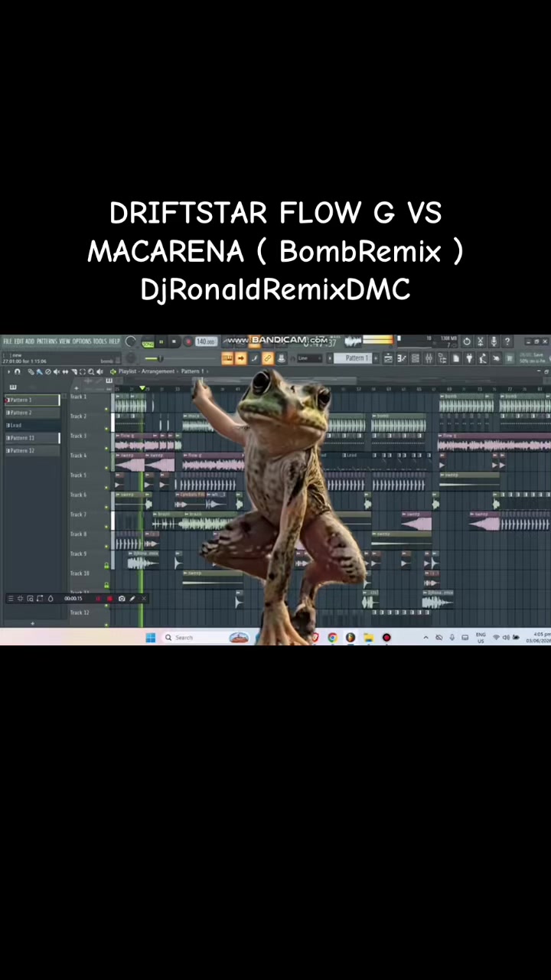Open the Playlist view icon
The image size is (551, 980).
point(387,358)
